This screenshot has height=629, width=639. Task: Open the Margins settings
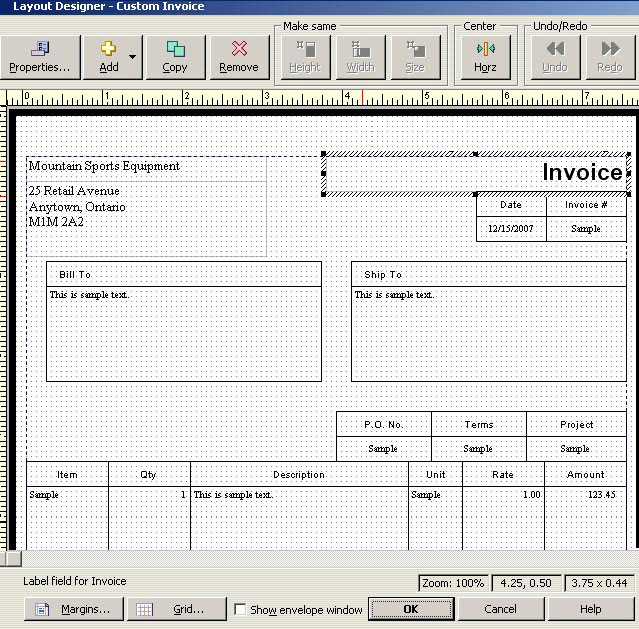click(x=74, y=608)
